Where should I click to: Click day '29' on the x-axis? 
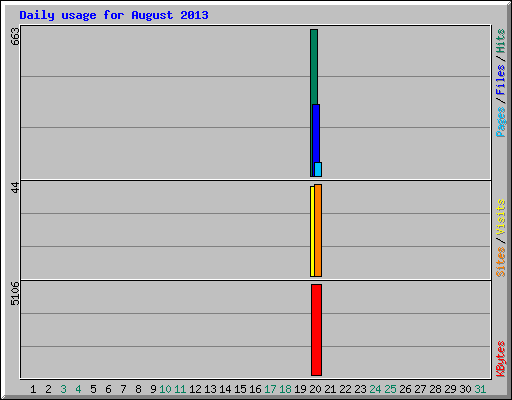[450, 389]
